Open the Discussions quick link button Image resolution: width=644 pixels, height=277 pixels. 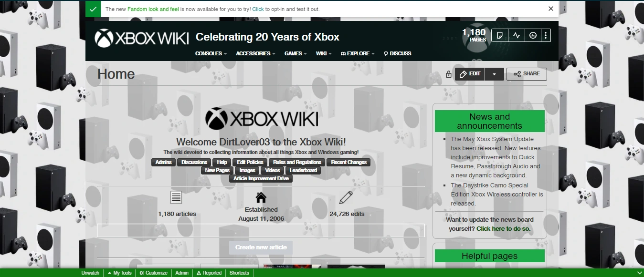point(194,162)
